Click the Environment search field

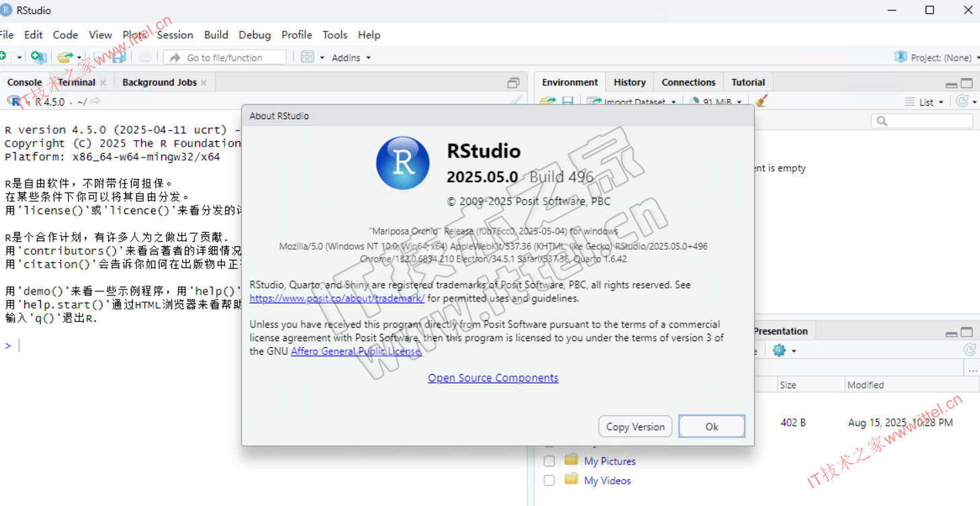[x=922, y=121]
